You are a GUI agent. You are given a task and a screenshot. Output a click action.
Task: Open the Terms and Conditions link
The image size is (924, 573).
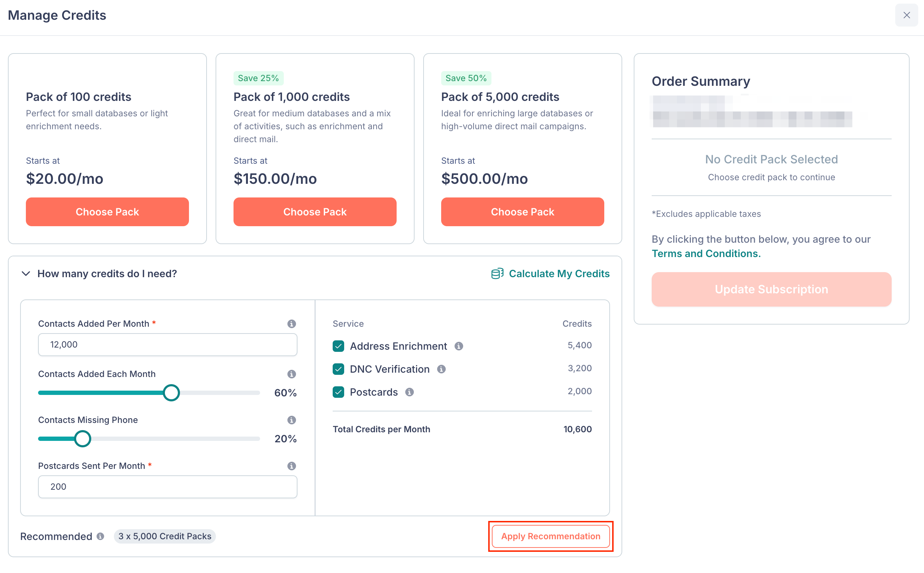click(706, 253)
